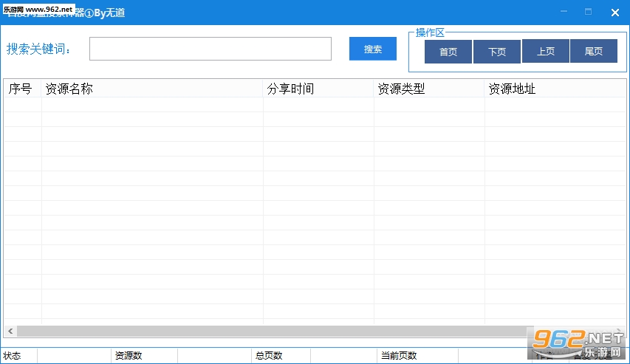The image size is (630, 364).
Task: Maximize the application window
Action: tap(588, 12)
